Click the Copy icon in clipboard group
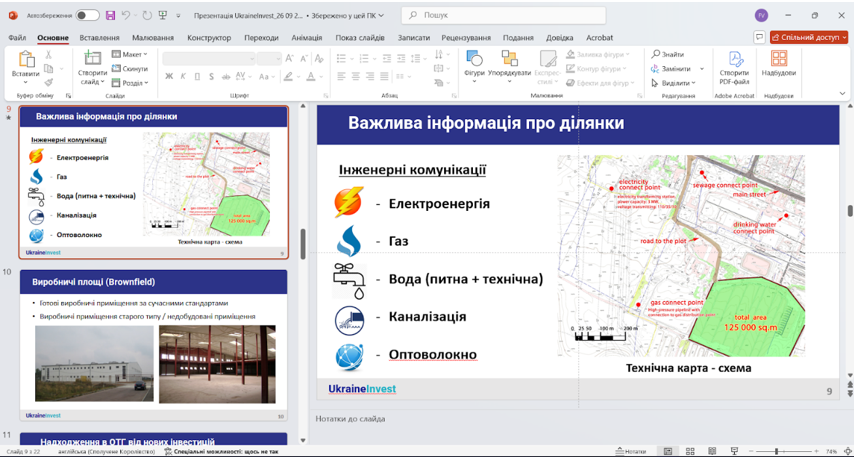Viewport: 856px width, 457px height. point(48,69)
